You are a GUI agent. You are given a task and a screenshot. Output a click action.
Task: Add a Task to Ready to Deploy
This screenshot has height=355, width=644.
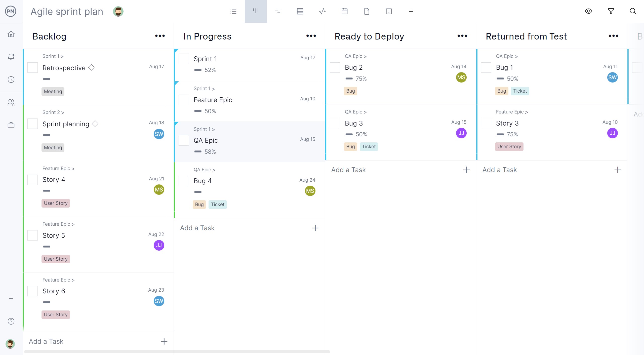point(348,170)
